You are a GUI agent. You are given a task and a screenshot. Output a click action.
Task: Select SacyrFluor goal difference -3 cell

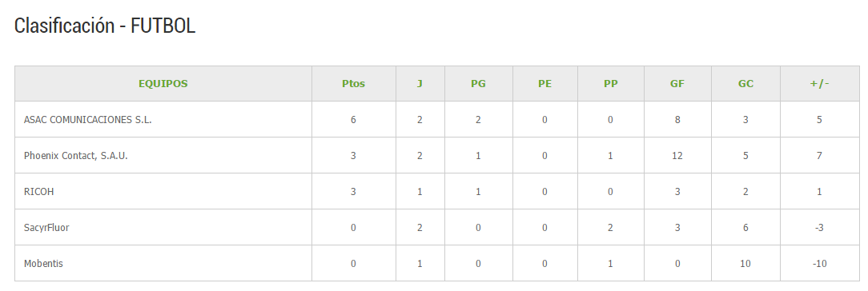(819, 228)
